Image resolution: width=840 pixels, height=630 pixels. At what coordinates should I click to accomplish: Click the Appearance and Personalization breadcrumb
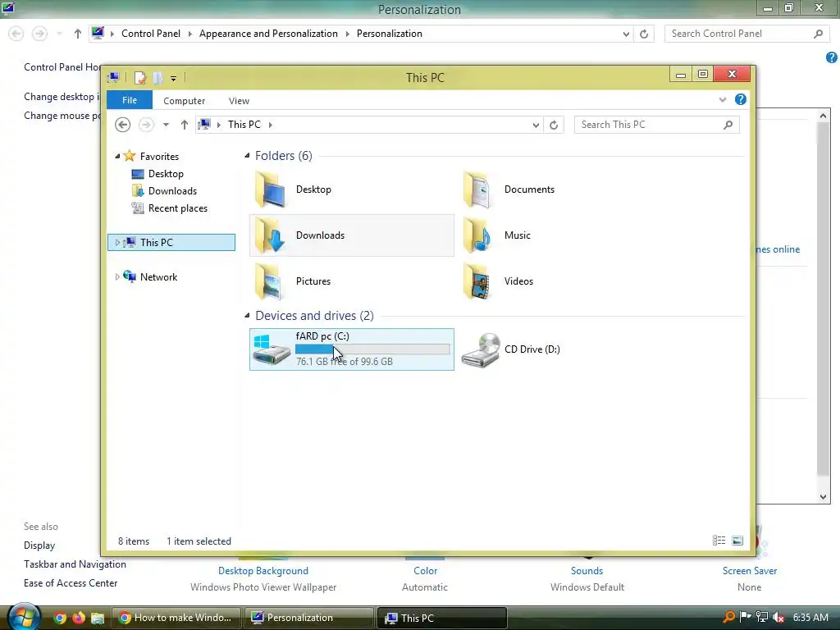[x=268, y=34]
